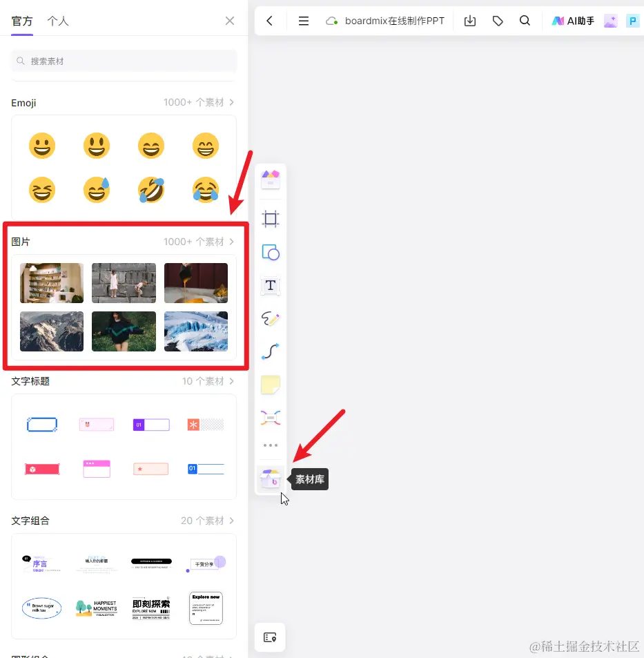Insert the big-eyed grinning emoji
Image resolution: width=644 pixels, height=658 pixels.
pos(97,146)
